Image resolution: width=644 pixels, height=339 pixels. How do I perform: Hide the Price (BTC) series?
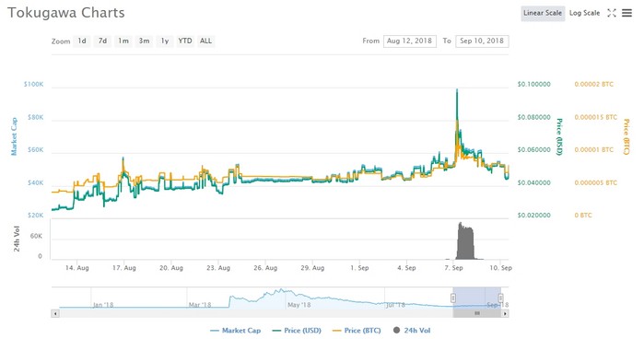click(x=357, y=331)
